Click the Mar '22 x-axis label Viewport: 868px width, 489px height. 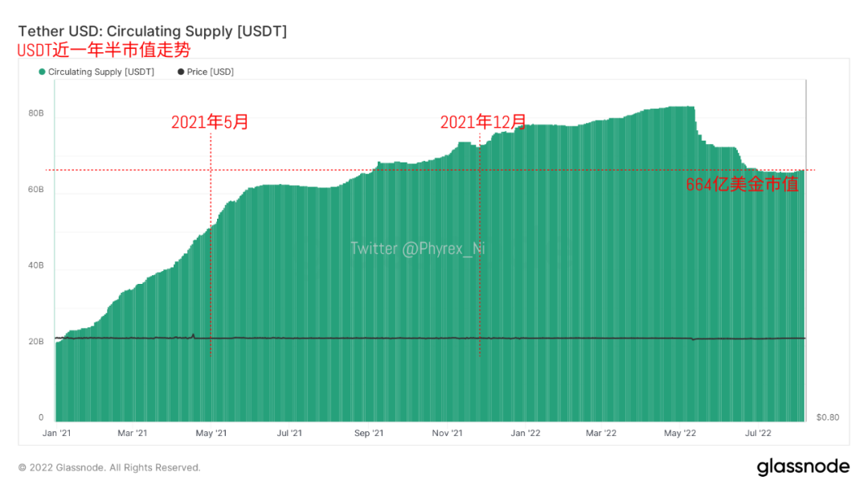point(600,433)
